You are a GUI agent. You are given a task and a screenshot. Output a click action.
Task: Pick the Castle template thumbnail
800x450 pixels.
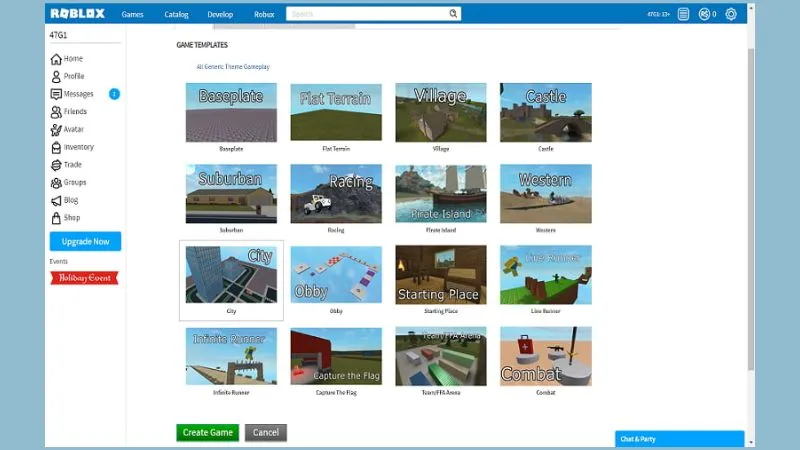pos(546,112)
